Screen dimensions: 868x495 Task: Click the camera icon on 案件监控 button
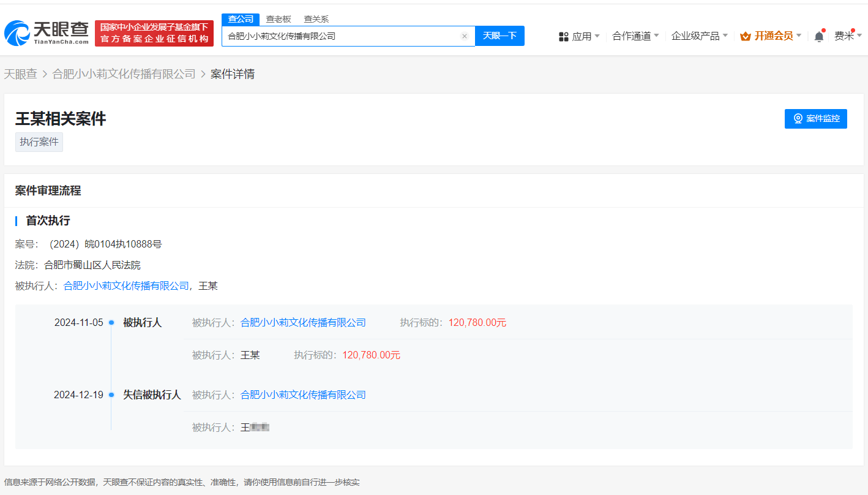tap(798, 119)
